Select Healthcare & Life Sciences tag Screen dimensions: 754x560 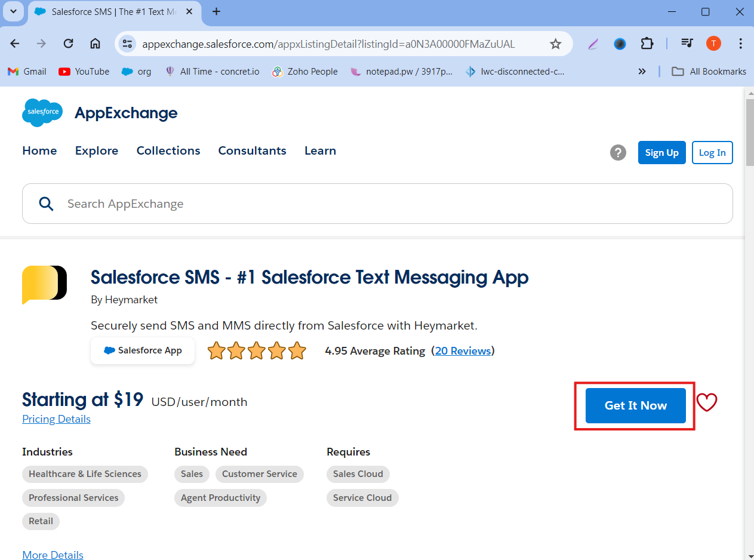point(85,474)
